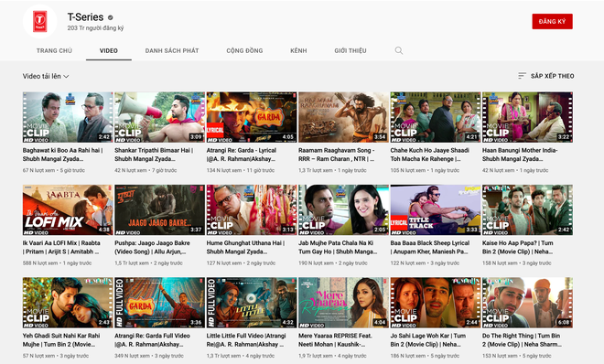Click title Shankar Tripathi Bimaar Hai

point(154,155)
